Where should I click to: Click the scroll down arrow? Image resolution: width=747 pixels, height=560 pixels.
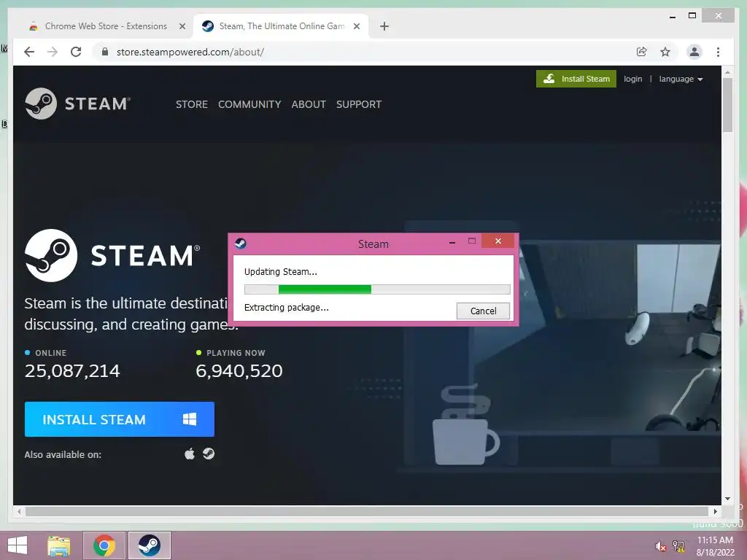727,499
